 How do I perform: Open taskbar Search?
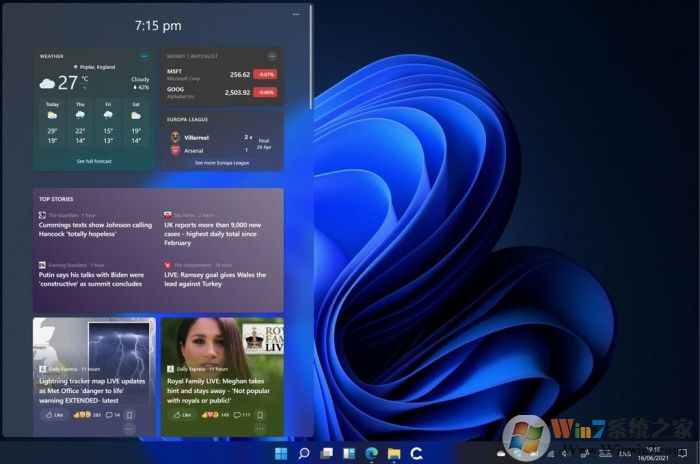click(304, 454)
